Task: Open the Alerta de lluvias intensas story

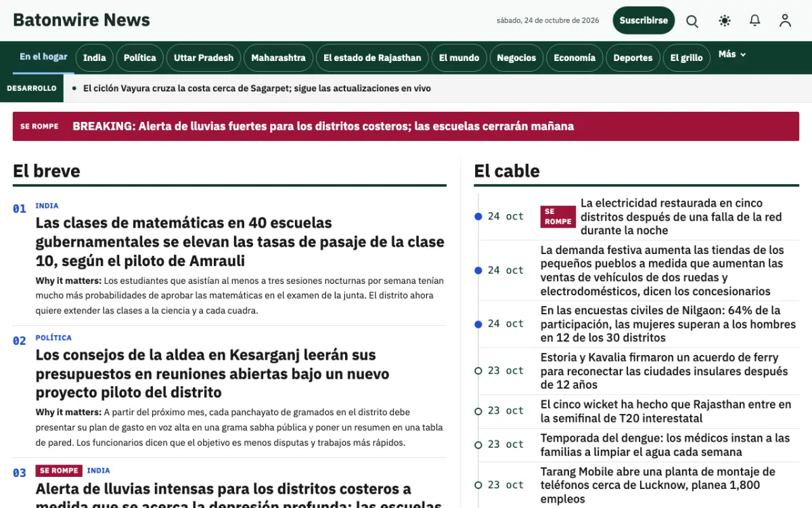Action: [x=240, y=496]
